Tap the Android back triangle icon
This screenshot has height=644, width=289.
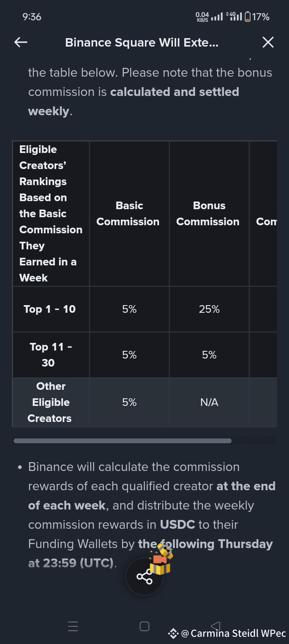point(216,626)
